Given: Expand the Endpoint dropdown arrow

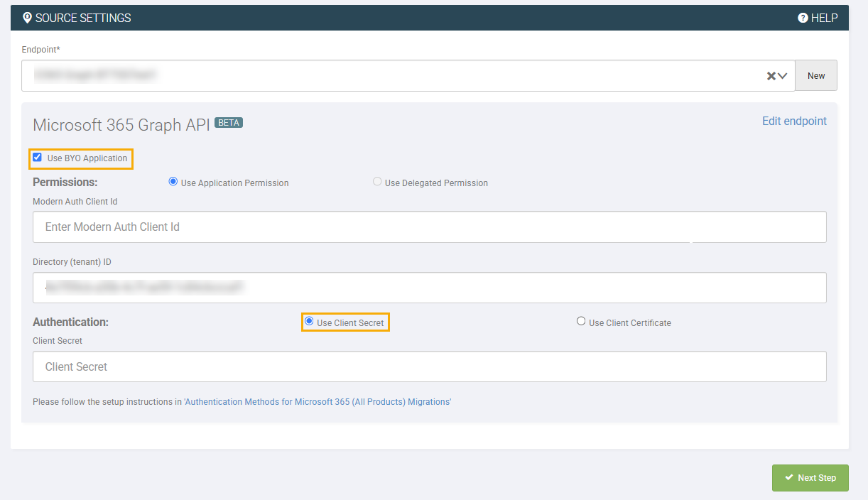Looking at the screenshot, I should point(783,76).
